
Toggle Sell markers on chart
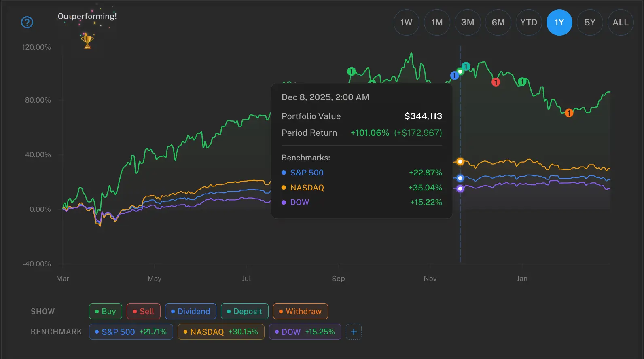(x=144, y=311)
